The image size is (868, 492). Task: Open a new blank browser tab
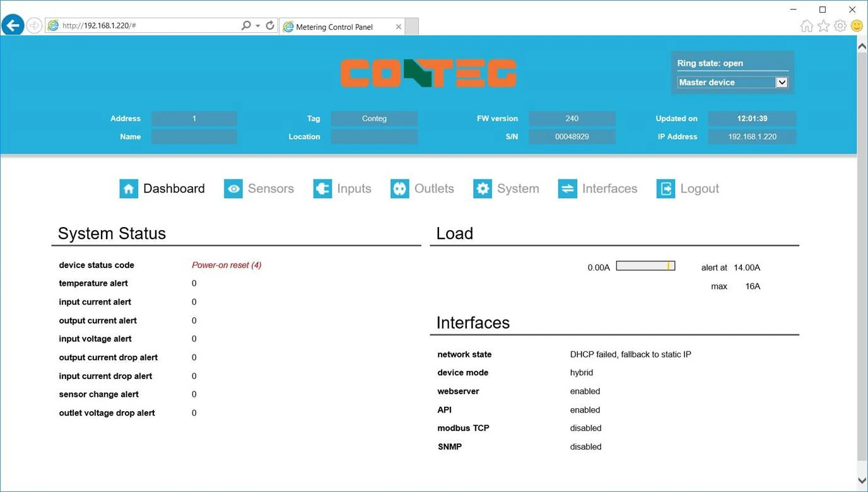click(x=412, y=26)
